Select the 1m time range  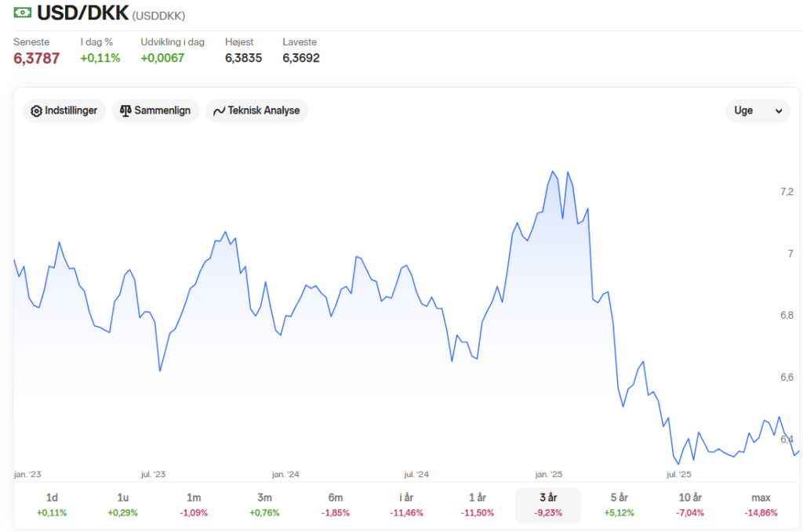click(194, 505)
